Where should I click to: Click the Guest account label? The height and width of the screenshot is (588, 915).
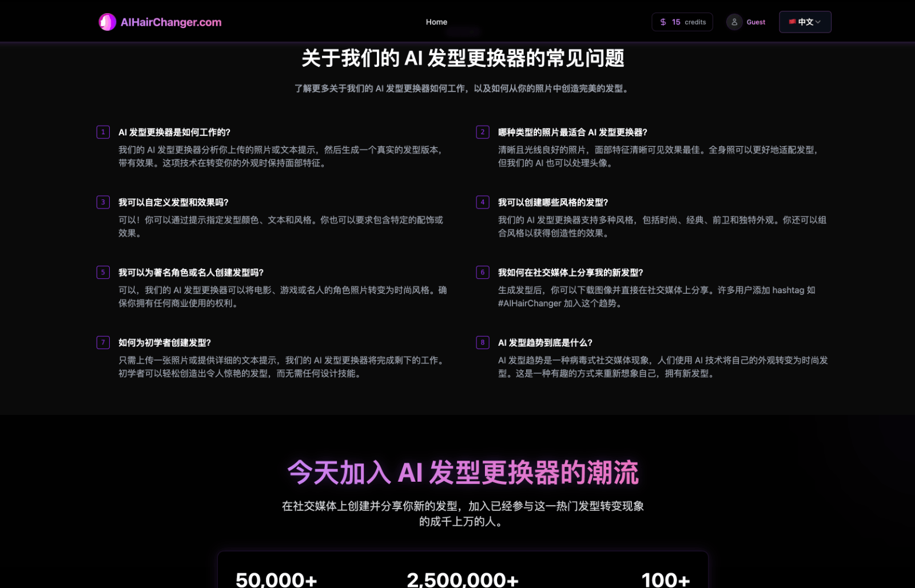tap(755, 22)
